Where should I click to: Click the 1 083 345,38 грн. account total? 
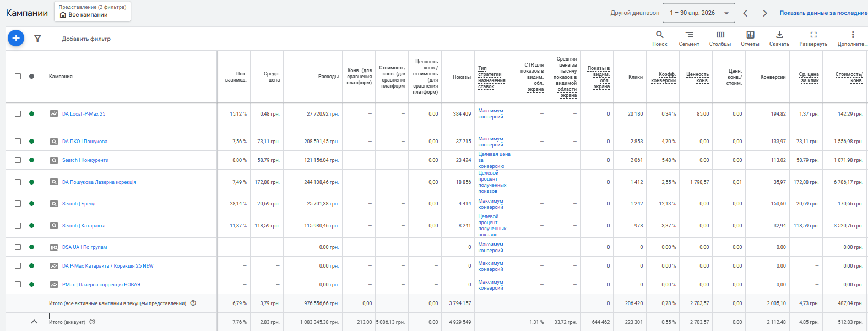tap(319, 322)
